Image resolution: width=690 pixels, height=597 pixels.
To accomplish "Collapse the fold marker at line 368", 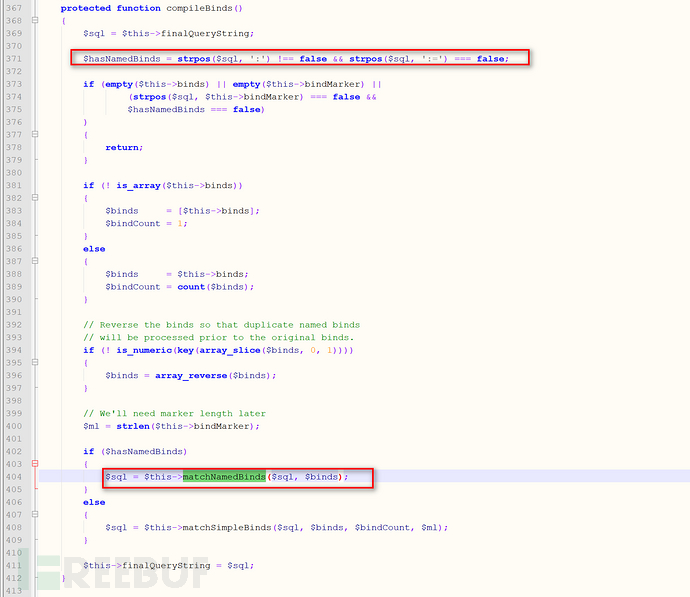I will pos(35,20).
